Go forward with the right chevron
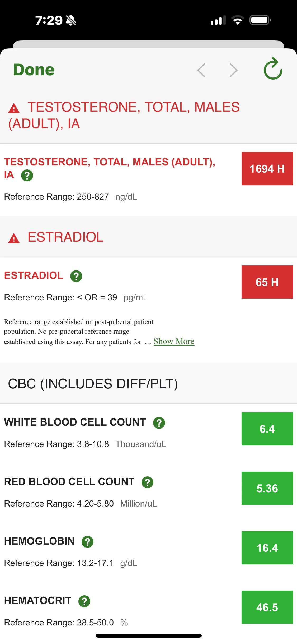 [x=233, y=70]
